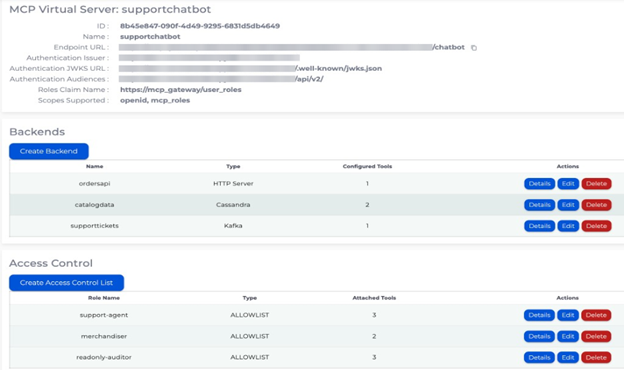Click the Name value supportchatbot
This screenshot has width=624, height=370.
pos(150,37)
